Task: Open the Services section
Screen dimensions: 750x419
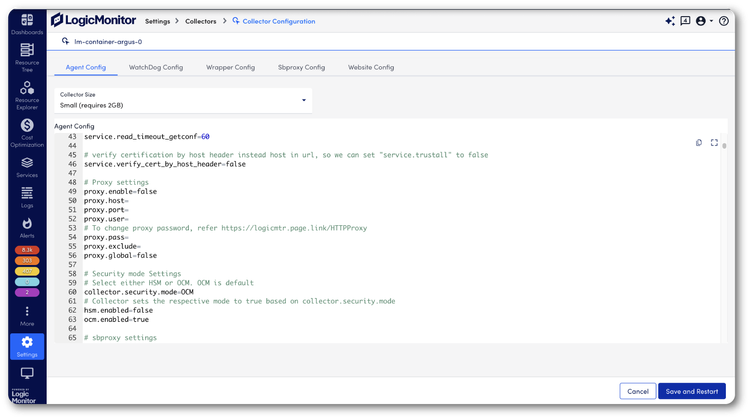Action: coord(27,165)
